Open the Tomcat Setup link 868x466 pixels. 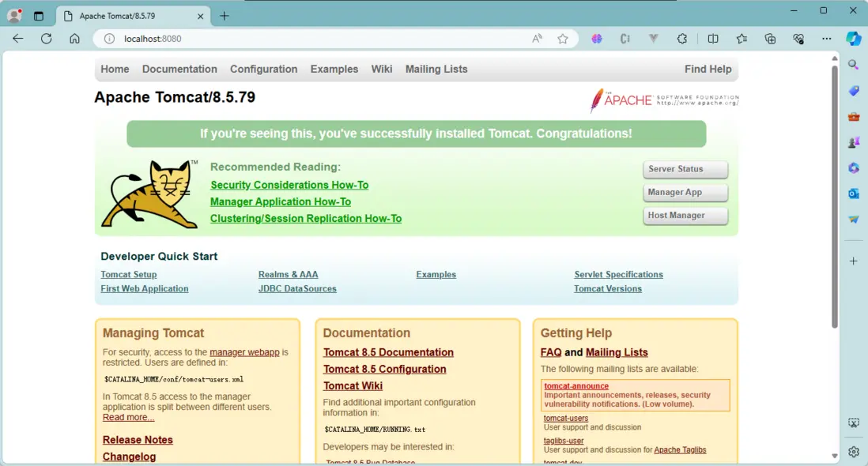pyautogui.click(x=128, y=275)
